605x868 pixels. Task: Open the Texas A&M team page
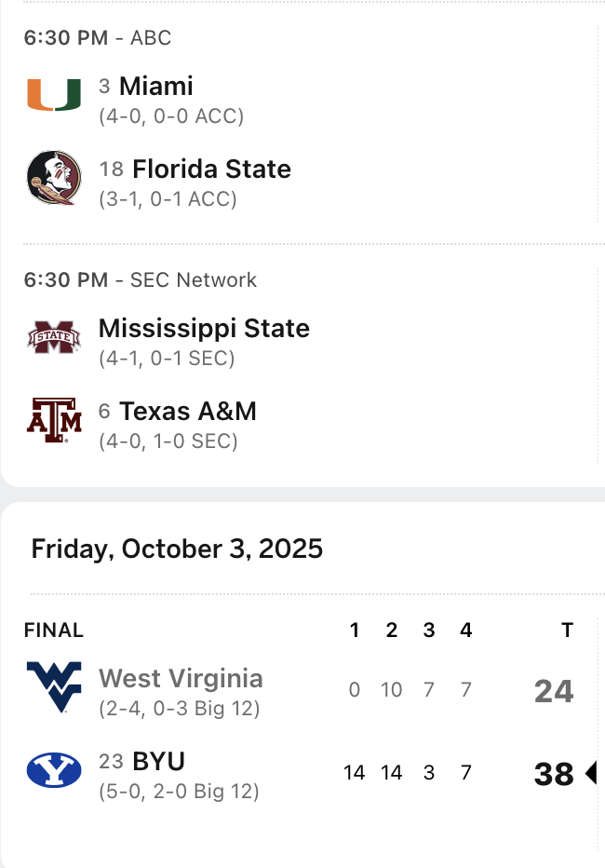pos(188,411)
